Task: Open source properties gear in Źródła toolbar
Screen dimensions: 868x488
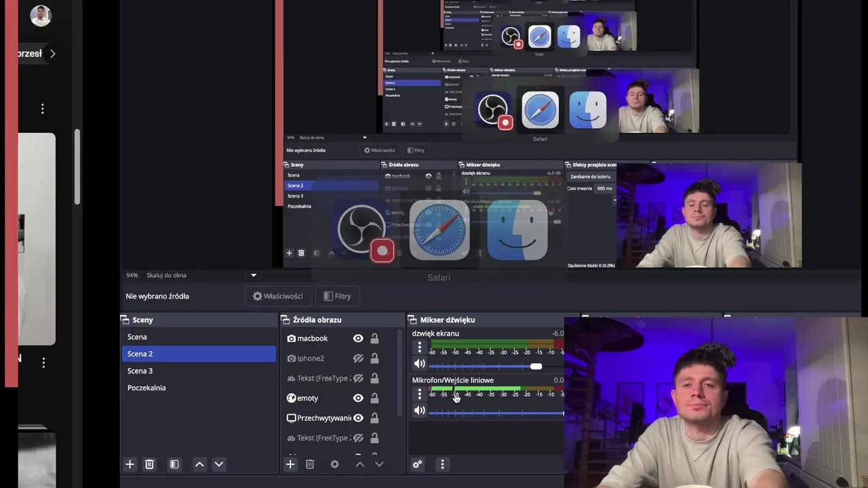Action: tap(334, 464)
